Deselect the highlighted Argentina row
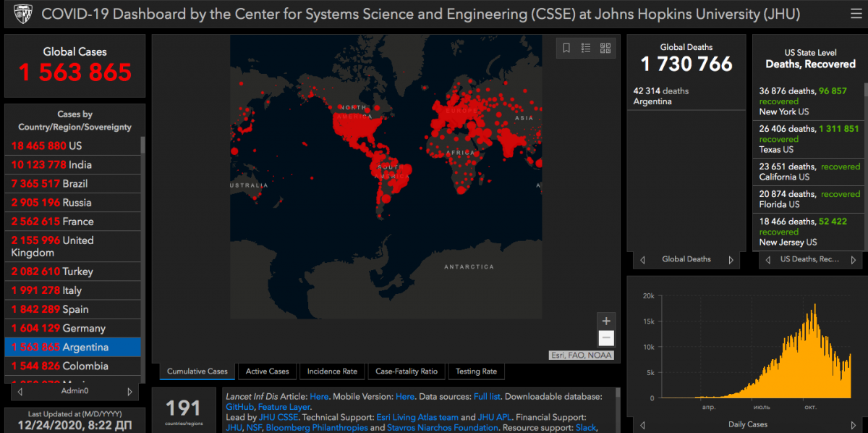868x433 pixels. pos(75,347)
